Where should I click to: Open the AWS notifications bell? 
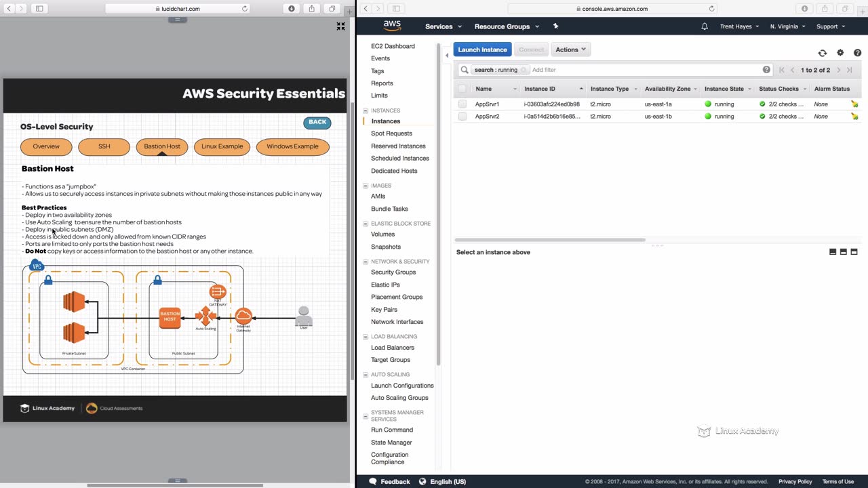click(x=705, y=26)
